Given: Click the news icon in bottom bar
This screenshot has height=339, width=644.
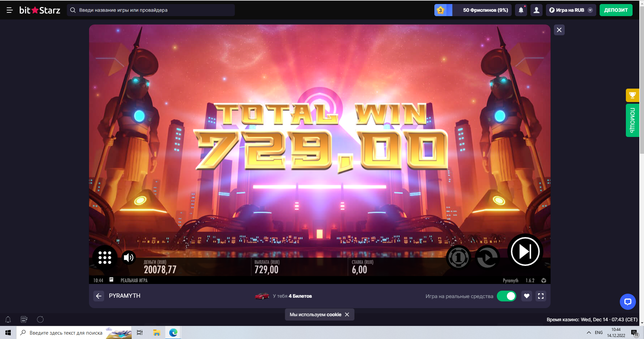Looking at the screenshot, I should pyautogui.click(x=24, y=320).
